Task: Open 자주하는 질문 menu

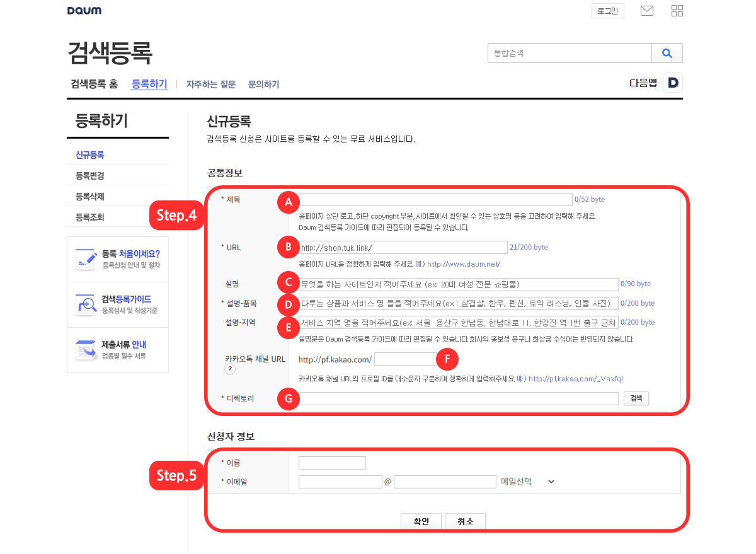Action: pyautogui.click(x=211, y=84)
